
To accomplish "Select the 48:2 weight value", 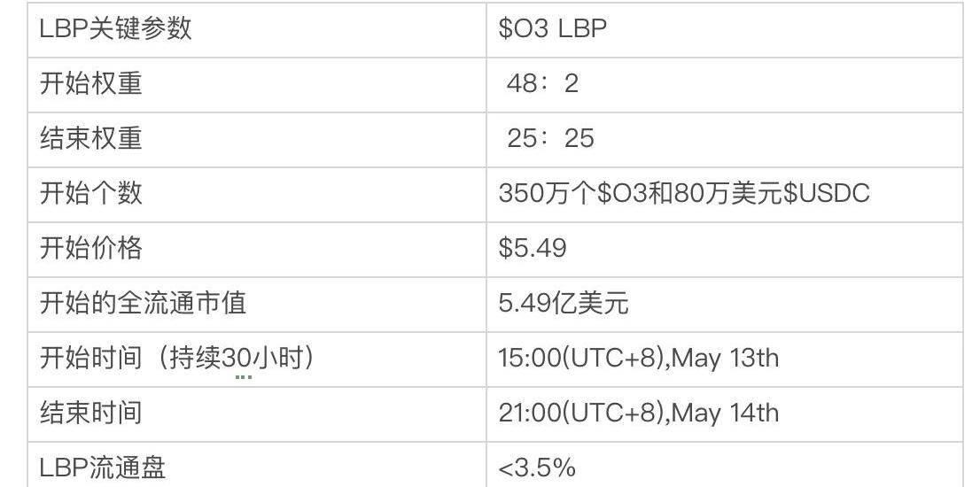I will coord(541,83).
